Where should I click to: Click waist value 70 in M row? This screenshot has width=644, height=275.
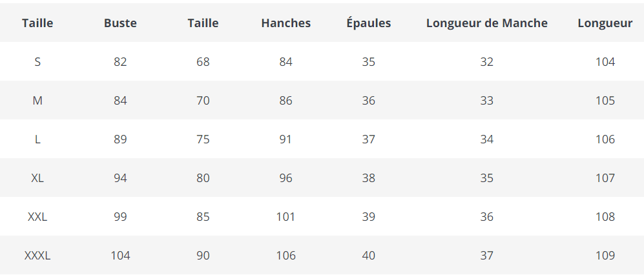coord(203,101)
